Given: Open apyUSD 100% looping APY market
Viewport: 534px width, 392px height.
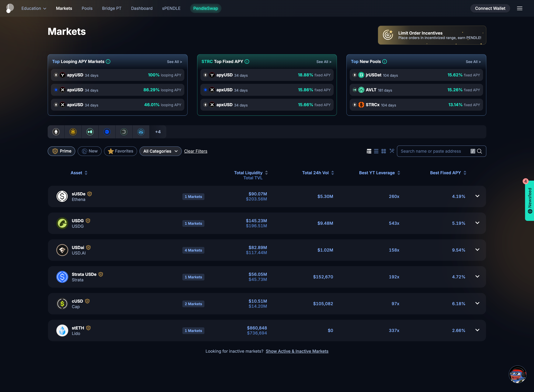Looking at the screenshot, I should 117,75.
